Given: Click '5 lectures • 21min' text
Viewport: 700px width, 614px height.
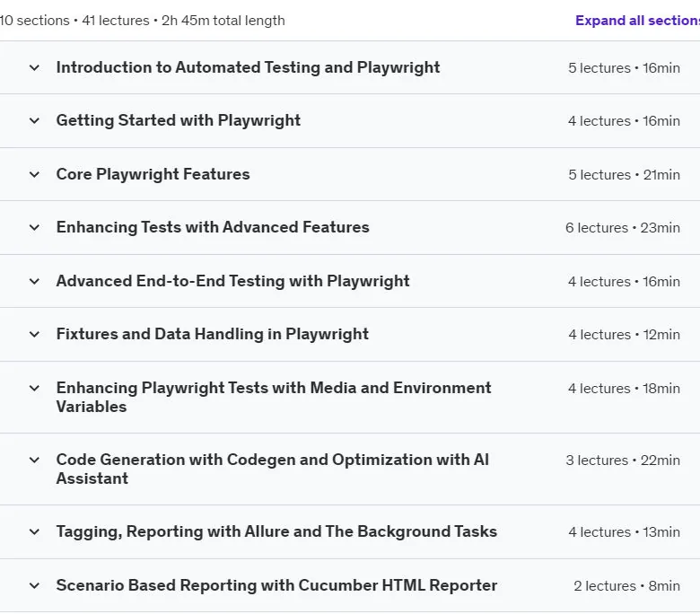Looking at the screenshot, I should [x=624, y=175].
